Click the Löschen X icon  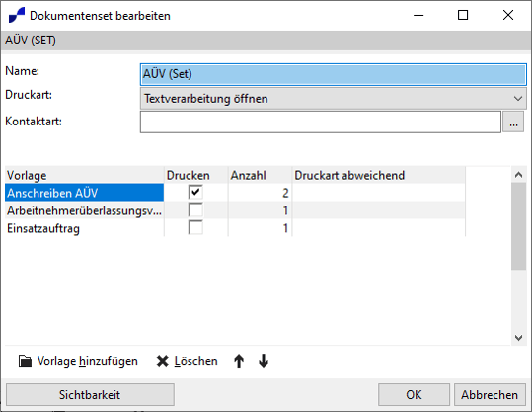click(163, 361)
